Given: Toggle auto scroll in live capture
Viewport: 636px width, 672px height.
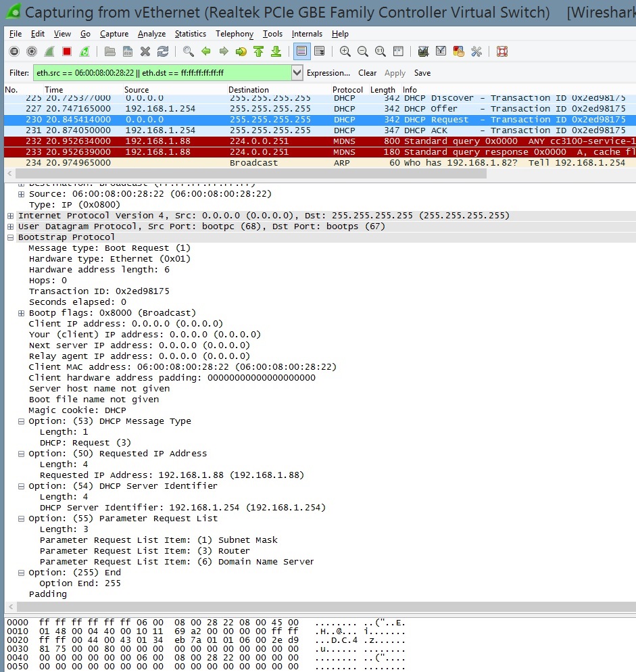Looking at the screenshot, I should pos(319,52).
